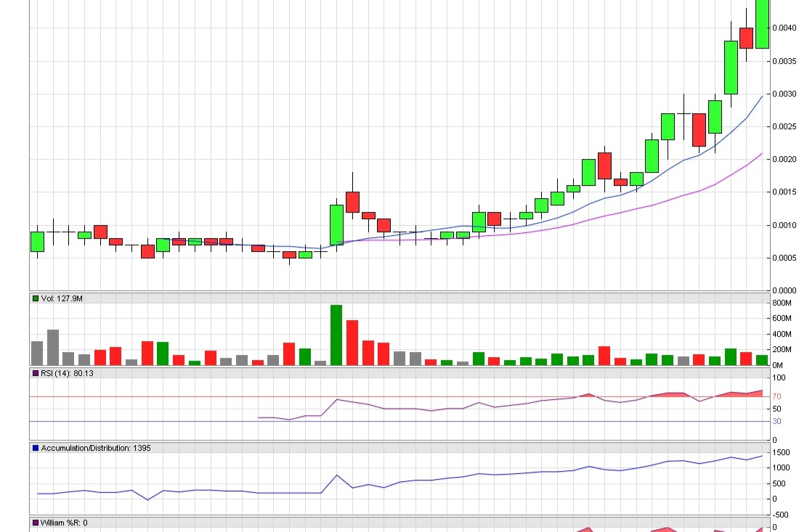Click the purple William %R legend square
This screenshot has width=799, height=532.
(x=36, y=523)
